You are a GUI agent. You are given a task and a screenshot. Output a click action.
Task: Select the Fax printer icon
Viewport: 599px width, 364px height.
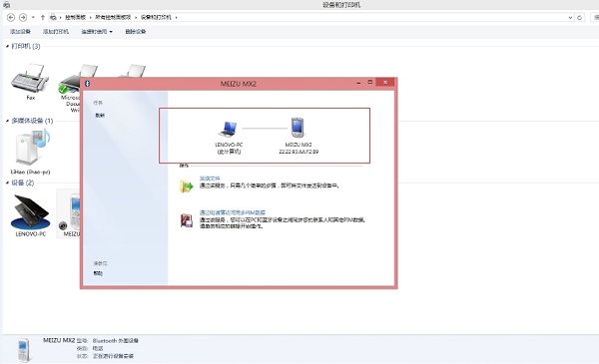pos(30,78)
